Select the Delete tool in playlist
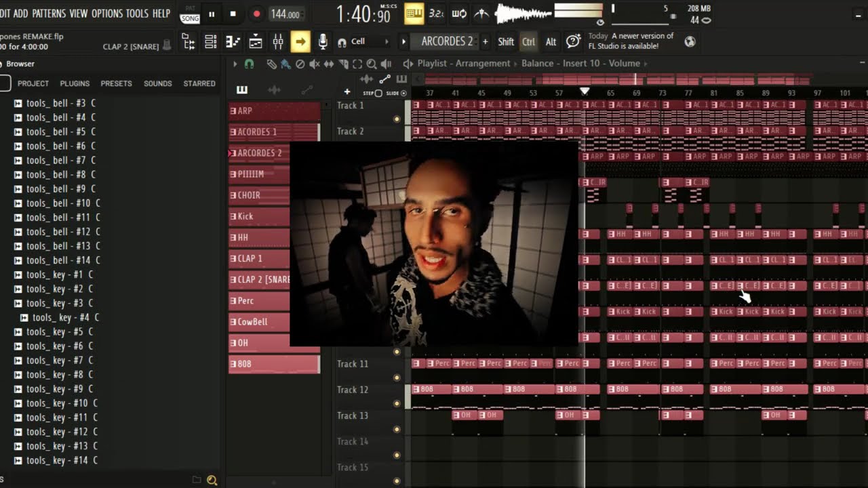The height and width of the screenshot is (488, 868). click(x=300, y=64)
